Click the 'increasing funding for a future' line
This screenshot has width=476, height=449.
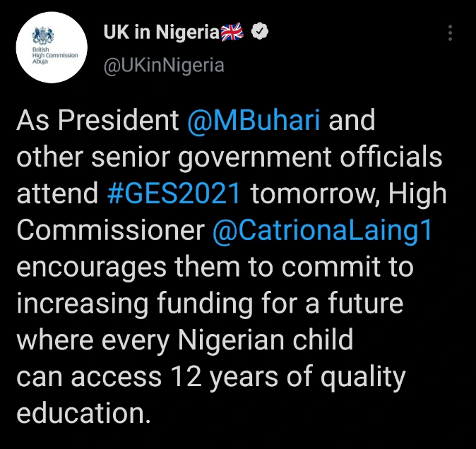tap(209, 304)
